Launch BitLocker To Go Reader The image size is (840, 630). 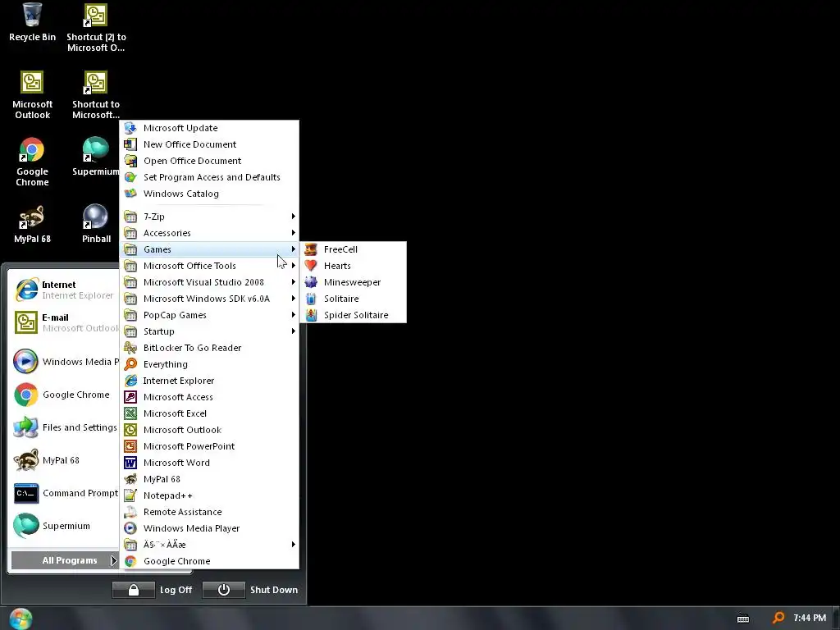209,348
